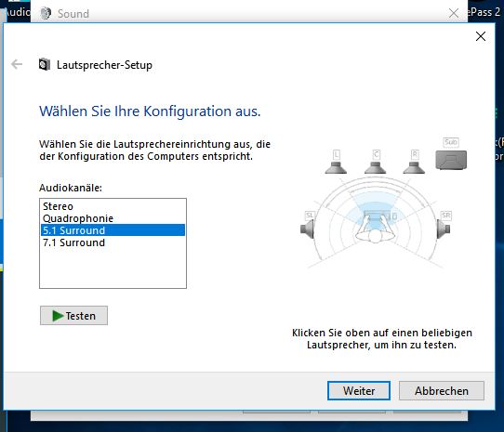Click the Lautsprecher-Setup speaker icon

(x=45, y=64)
